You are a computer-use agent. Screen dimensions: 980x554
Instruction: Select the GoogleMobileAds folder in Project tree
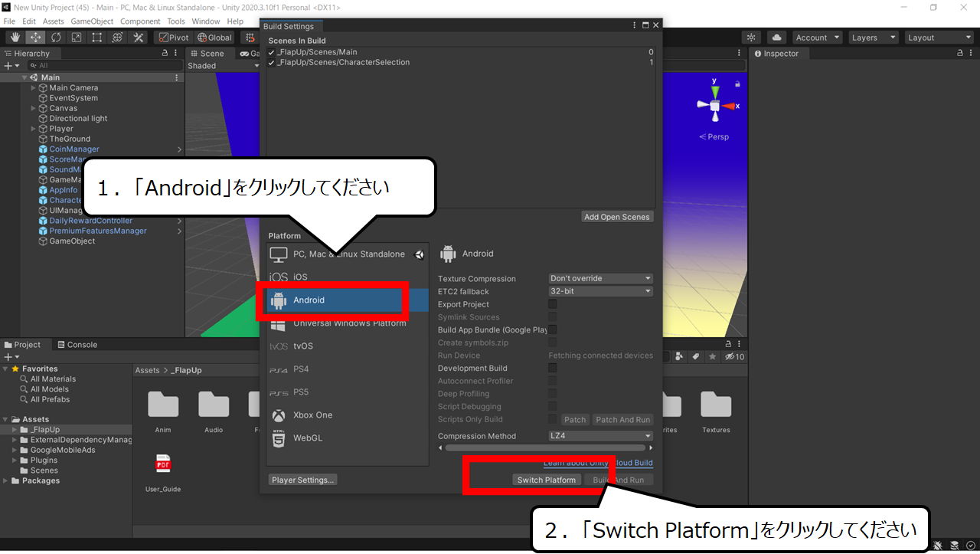(x=63, y=450)
